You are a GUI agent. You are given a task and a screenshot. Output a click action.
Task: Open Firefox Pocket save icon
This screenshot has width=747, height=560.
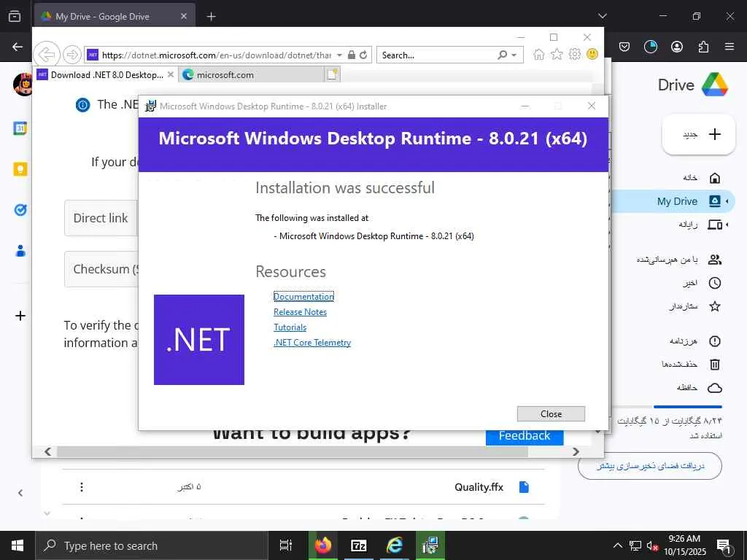pos(624,47)
